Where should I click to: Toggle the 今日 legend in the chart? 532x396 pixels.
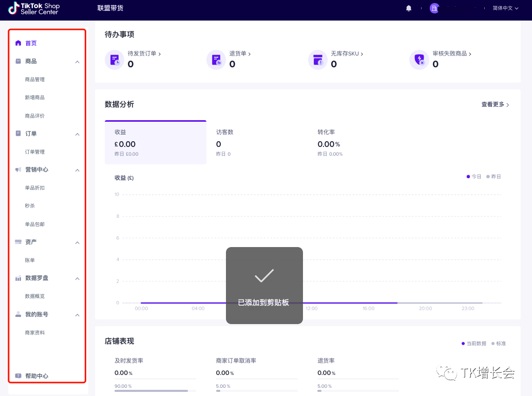click(473, 176)
